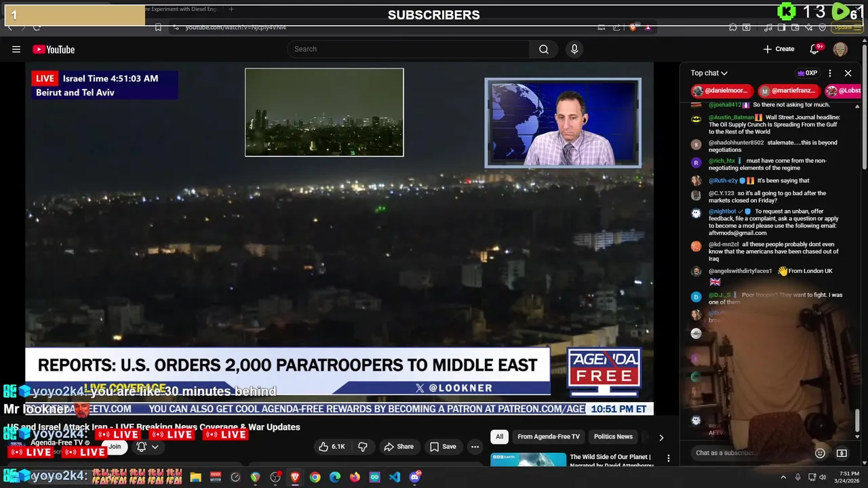
Task: Select the Politics News chip
Action: pyautogui.click(x=613, y=437)
